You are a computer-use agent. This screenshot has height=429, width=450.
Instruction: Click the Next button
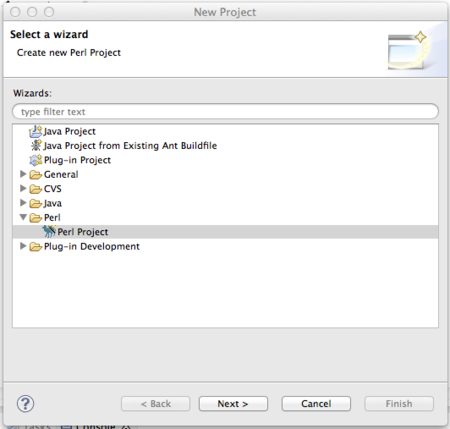[233, 404]
